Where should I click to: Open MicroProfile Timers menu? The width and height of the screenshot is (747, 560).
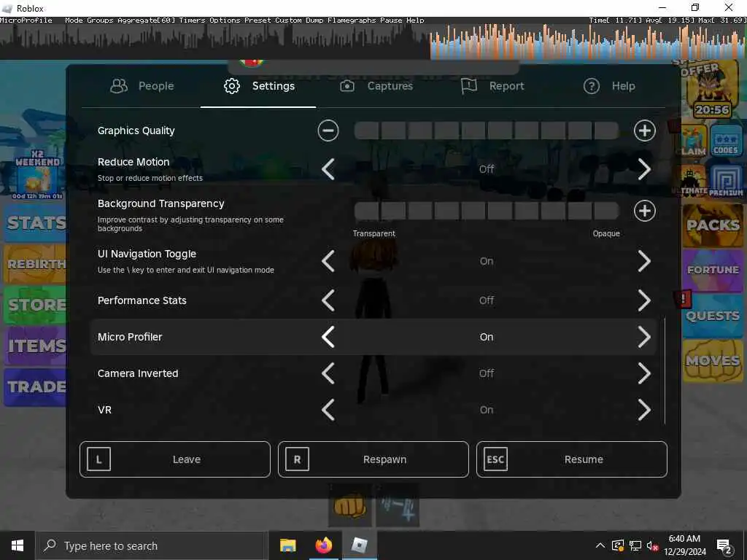pos(192,20)
